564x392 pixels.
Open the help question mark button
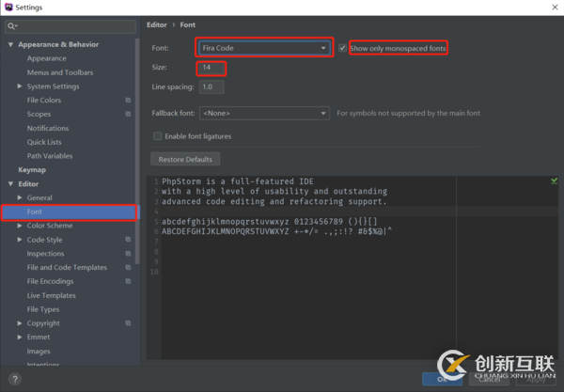tap(15, 379)
